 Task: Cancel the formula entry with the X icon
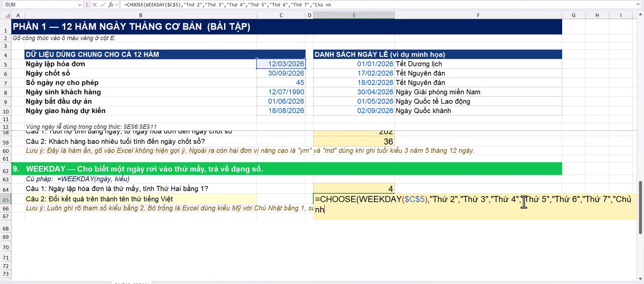coord(94,4)
